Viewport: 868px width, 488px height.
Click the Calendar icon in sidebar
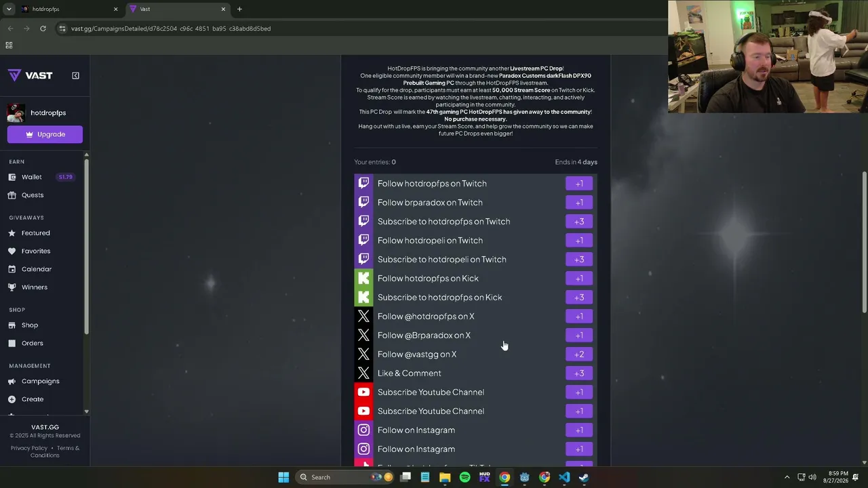(12, 269)
